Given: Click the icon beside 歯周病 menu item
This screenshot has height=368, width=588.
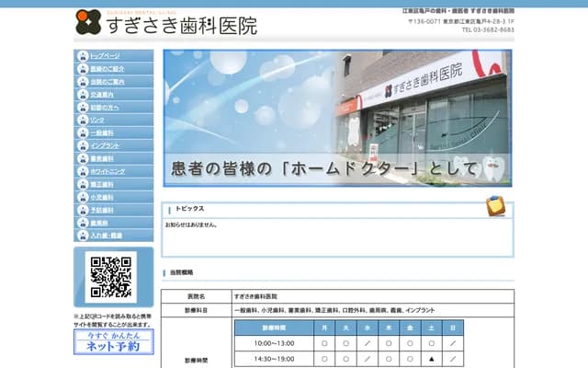Looking at the screenshot, I should click(x=84, y=224).
